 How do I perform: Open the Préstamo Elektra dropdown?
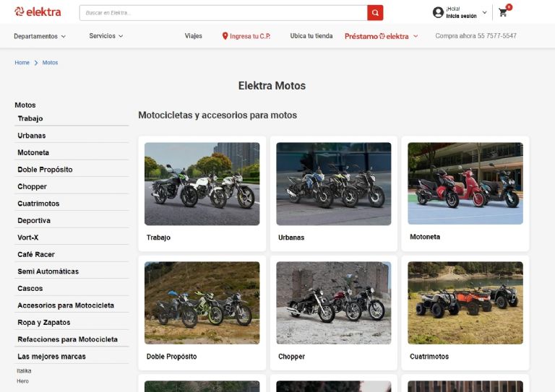point(381,36)
